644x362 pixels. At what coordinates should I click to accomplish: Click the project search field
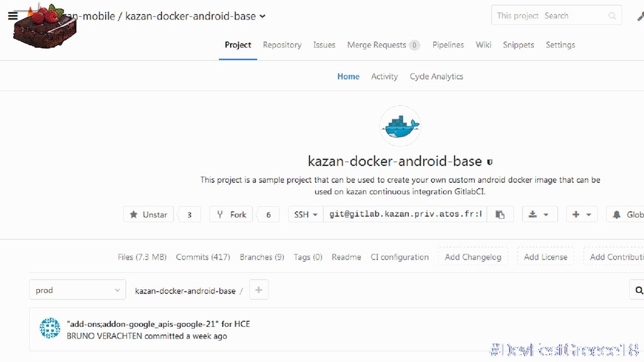(556, 16)
